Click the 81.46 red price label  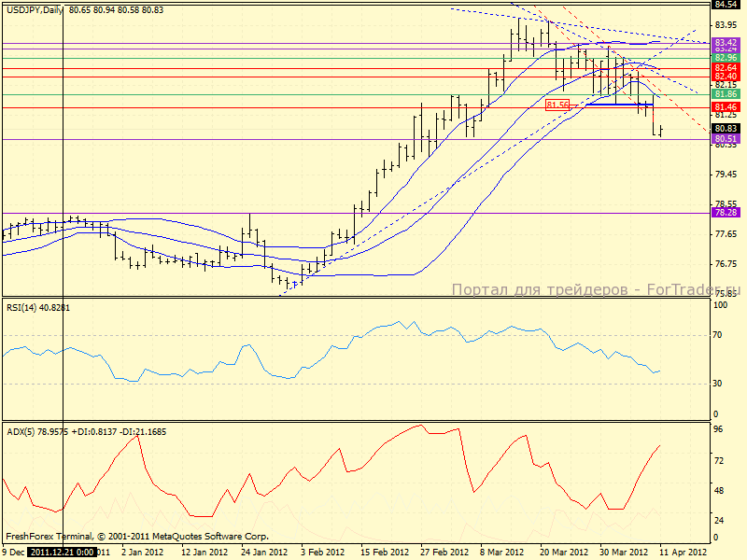click(726, 107)
